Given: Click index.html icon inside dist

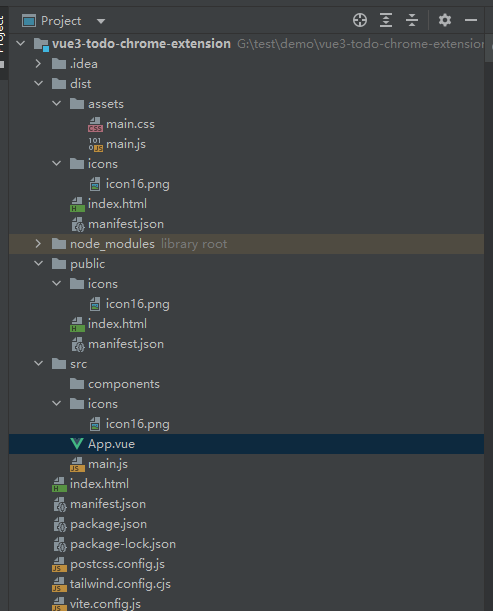Looking at the screenshot, I should [77, 204].
